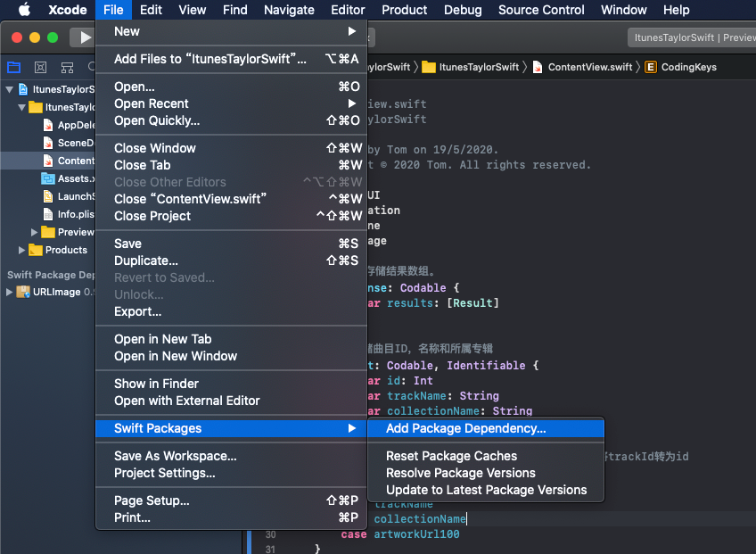
Task: Select Update to Latest Package Versions
Action: 486,490
